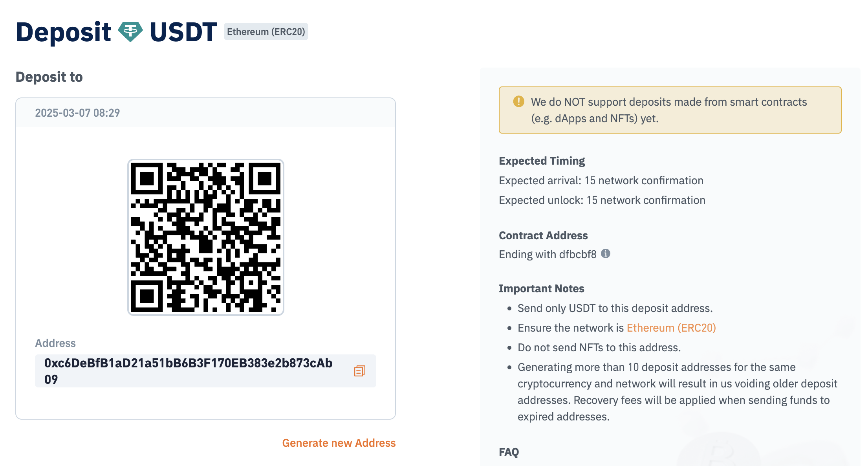The image size is (868, 466).
Task: Click the contract address info icon
Action: tap(606, 254)
